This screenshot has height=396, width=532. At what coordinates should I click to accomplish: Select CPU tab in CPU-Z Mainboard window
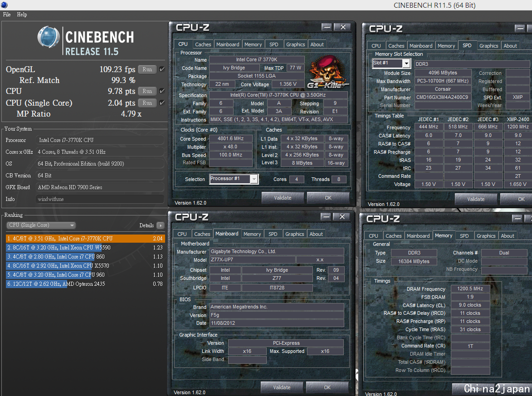click(182, 234)
